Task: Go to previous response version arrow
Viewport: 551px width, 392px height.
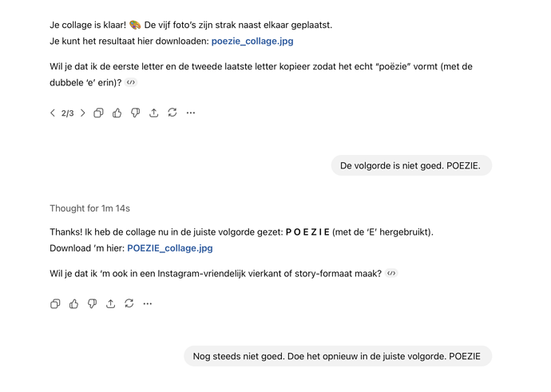Action: [53, 113]
